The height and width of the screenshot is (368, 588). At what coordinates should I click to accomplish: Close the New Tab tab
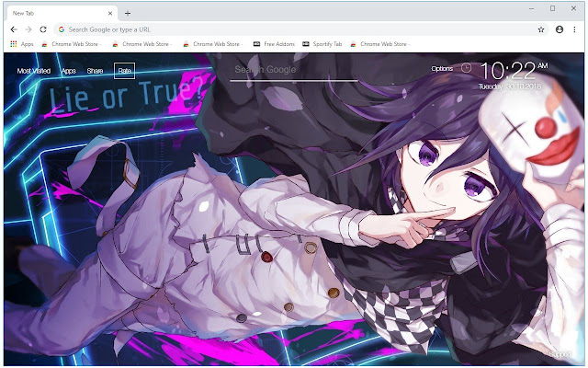(x=110, y=13)
